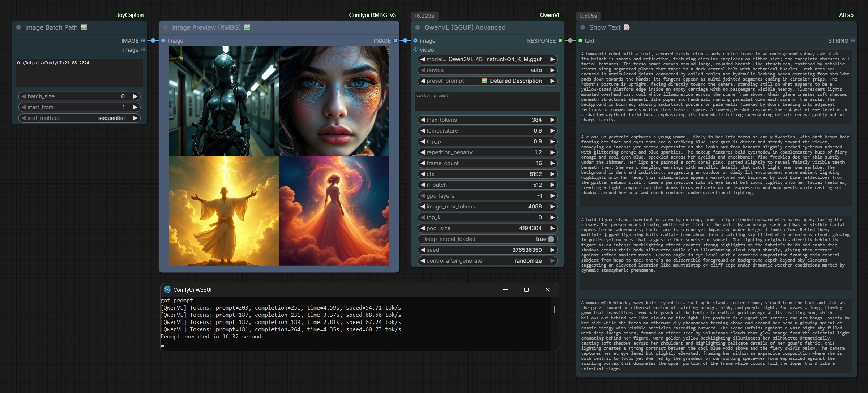
Task: Collapse the QwenVL (GGUF) Advanced node
Action: [418, 27]
